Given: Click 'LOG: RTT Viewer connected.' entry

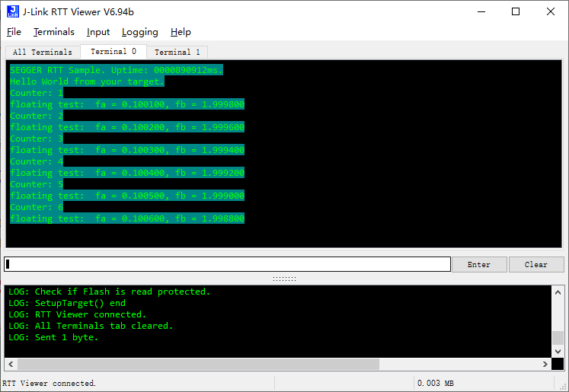Looking at the screenshot, I should [77, 314].
